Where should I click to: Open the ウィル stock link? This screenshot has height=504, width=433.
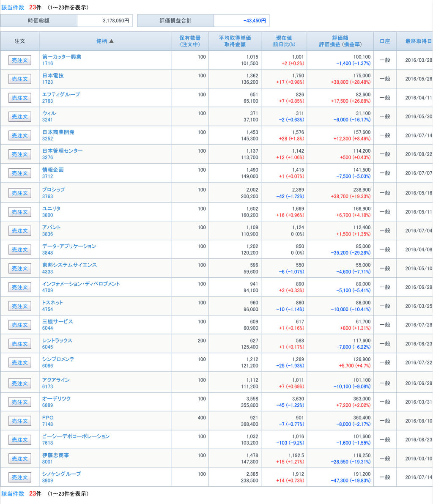point(49,113)
